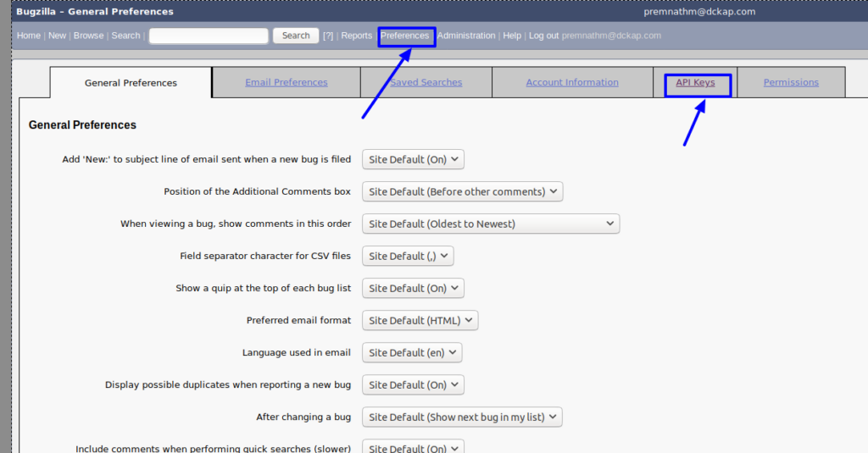This screenshot has height=453, width=868.
Task: Open the Home link in navigation bar
Action: pos(28,36)
